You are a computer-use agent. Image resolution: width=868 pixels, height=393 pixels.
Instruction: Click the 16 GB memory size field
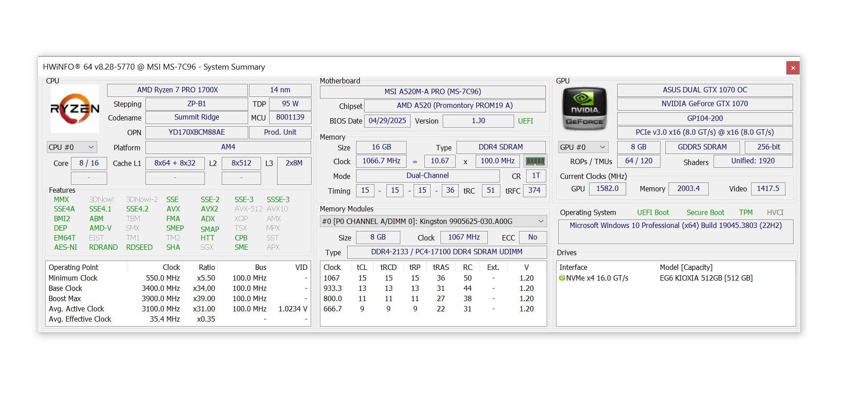click(381, 147)
